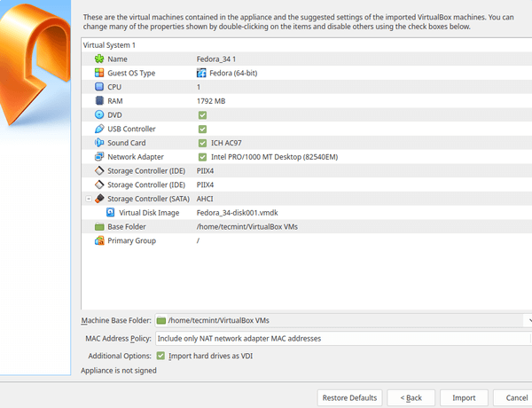Click the Restore Defaults button

tap(349, 397)
